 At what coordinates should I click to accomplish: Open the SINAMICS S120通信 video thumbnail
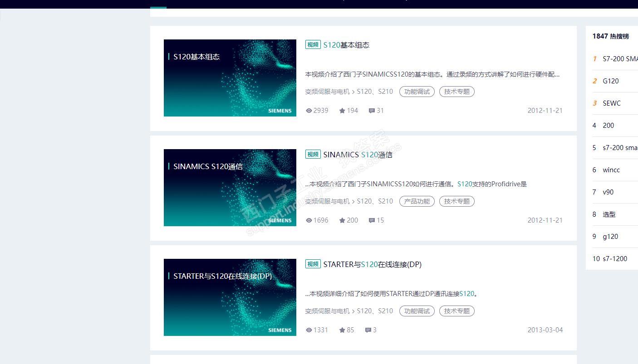point(230,188)
